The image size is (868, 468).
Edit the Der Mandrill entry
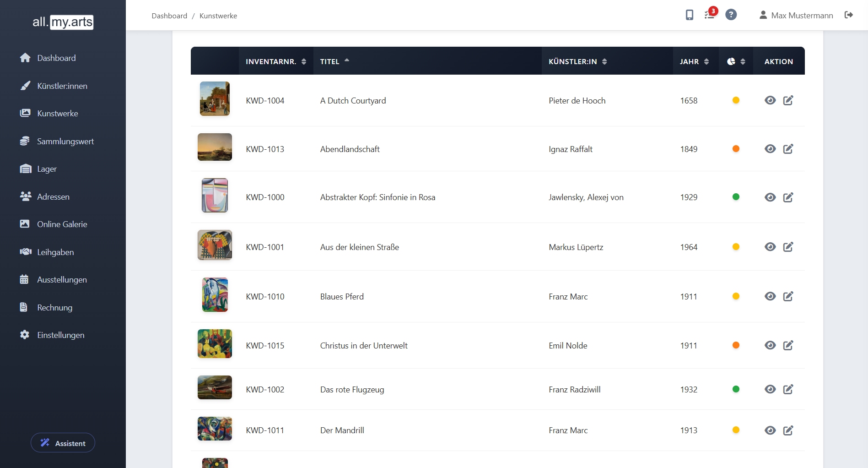pyautogui.click(x=788, y=430)
